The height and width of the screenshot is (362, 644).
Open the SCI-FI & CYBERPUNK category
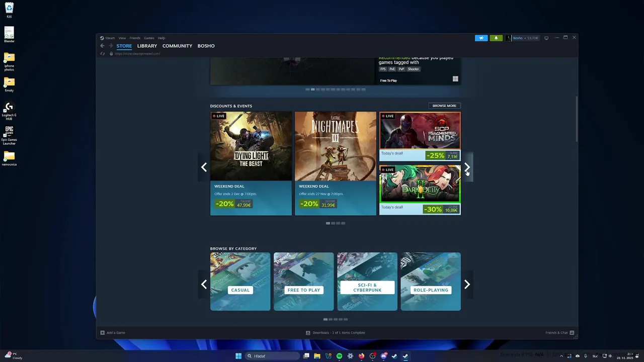[367, 282]
